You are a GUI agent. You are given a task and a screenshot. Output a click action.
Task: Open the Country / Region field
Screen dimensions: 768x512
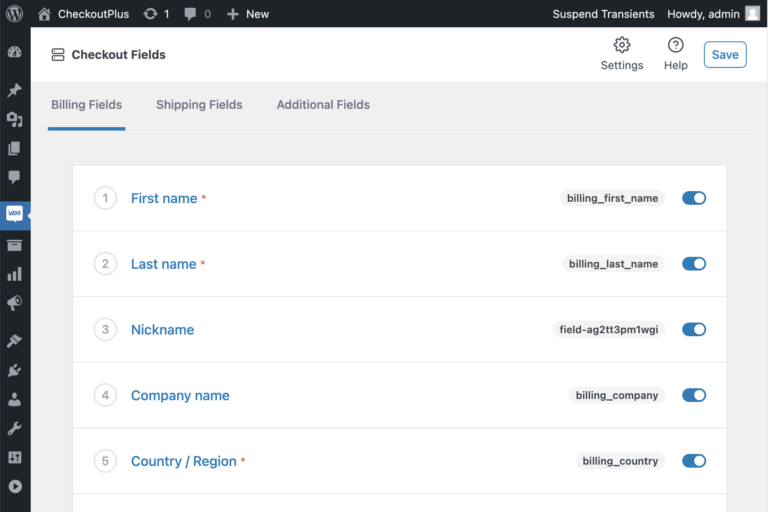pyautogui.click(x=184, y=461)
